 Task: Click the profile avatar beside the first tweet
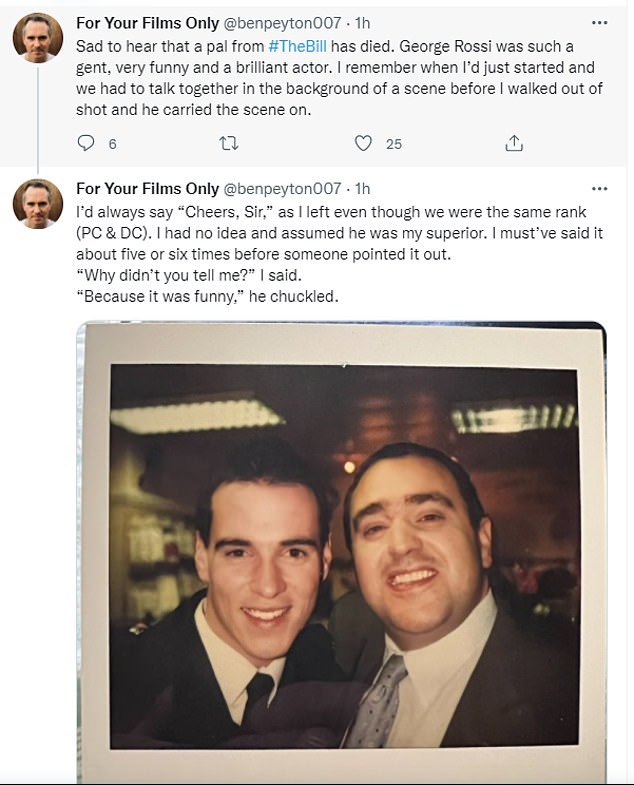(38, 38)
